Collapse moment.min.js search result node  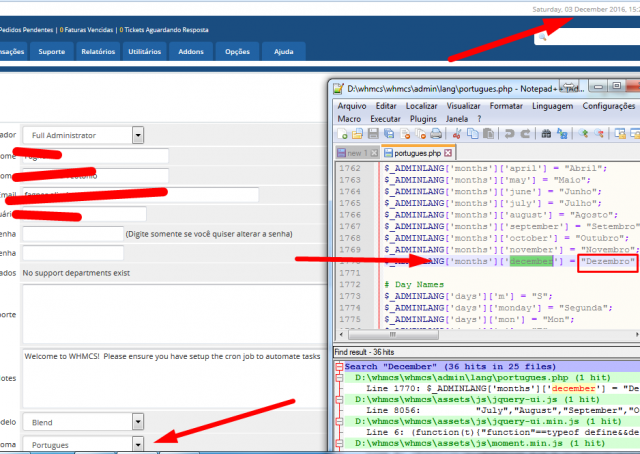click(339, 443)
